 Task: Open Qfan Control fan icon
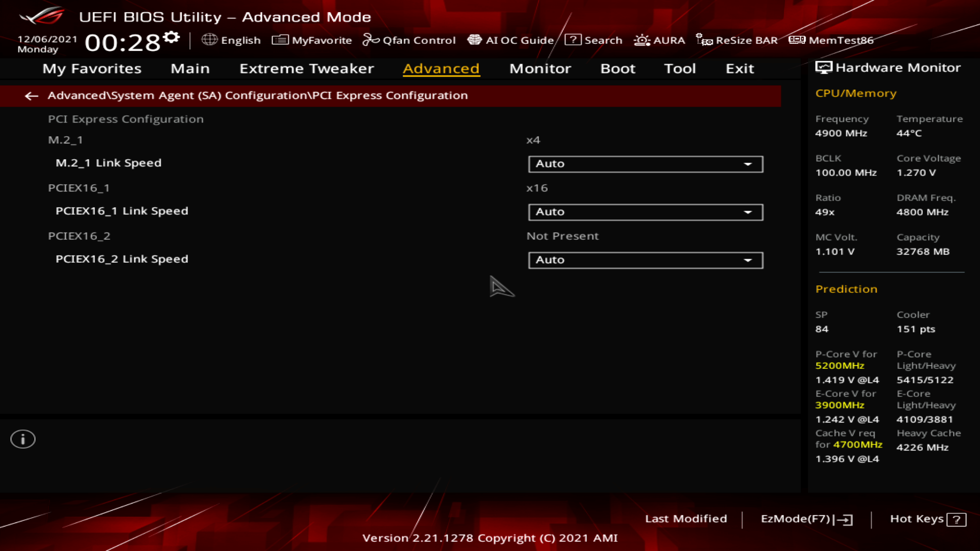click(371, 40)
